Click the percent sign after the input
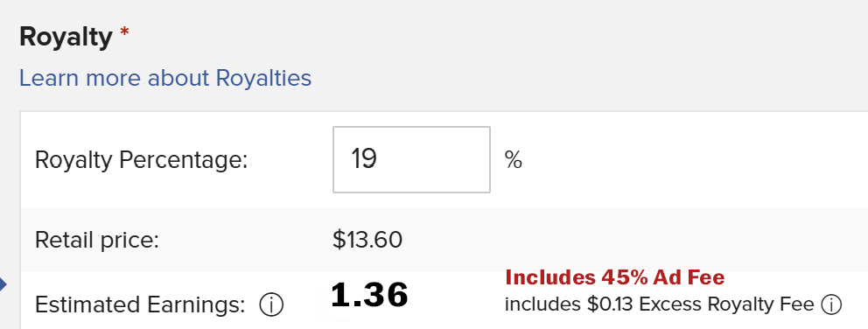Screen dimensions: 868x329 tap(513, 160)
